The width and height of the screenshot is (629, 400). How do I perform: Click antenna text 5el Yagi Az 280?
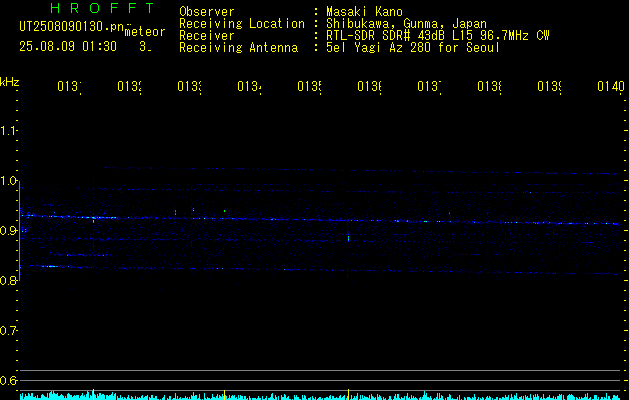coord(380,48)
